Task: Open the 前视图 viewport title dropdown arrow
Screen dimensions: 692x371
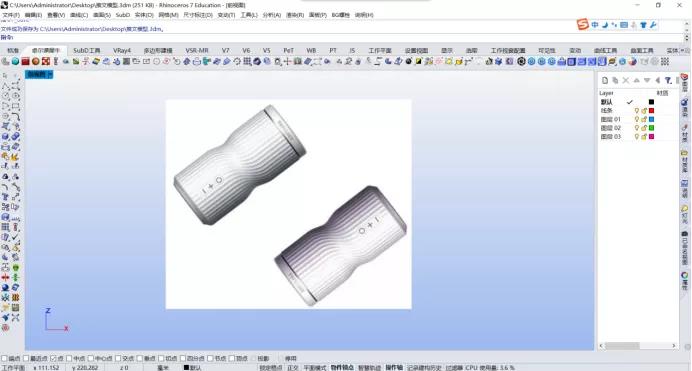Action: click(x=50, y=75)
